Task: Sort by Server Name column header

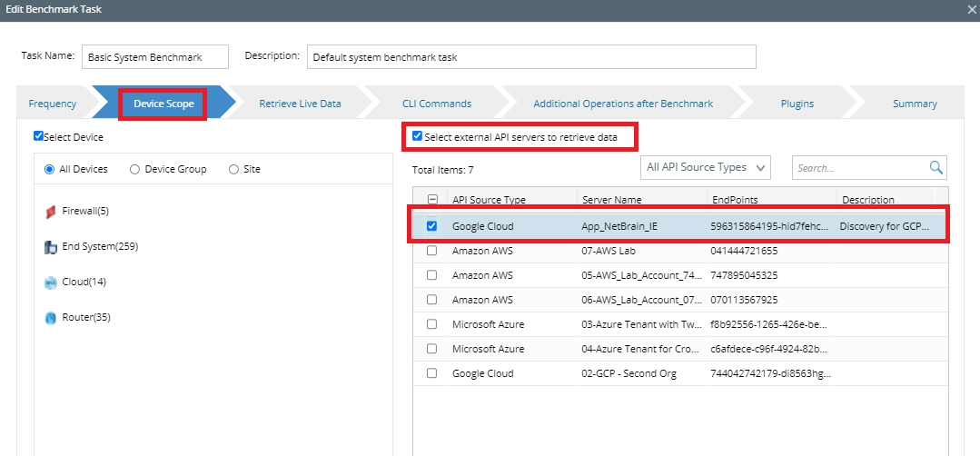Action: [611, 200]
